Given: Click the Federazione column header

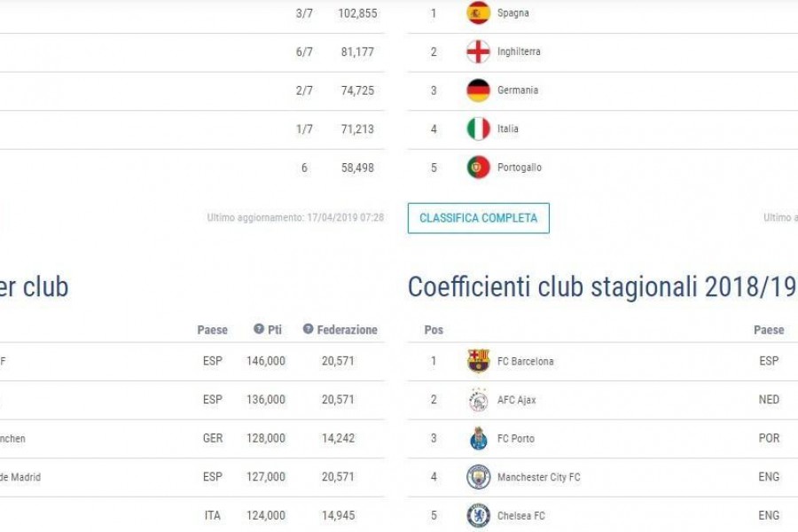Looking at the screenshot, I should [347, 330].
